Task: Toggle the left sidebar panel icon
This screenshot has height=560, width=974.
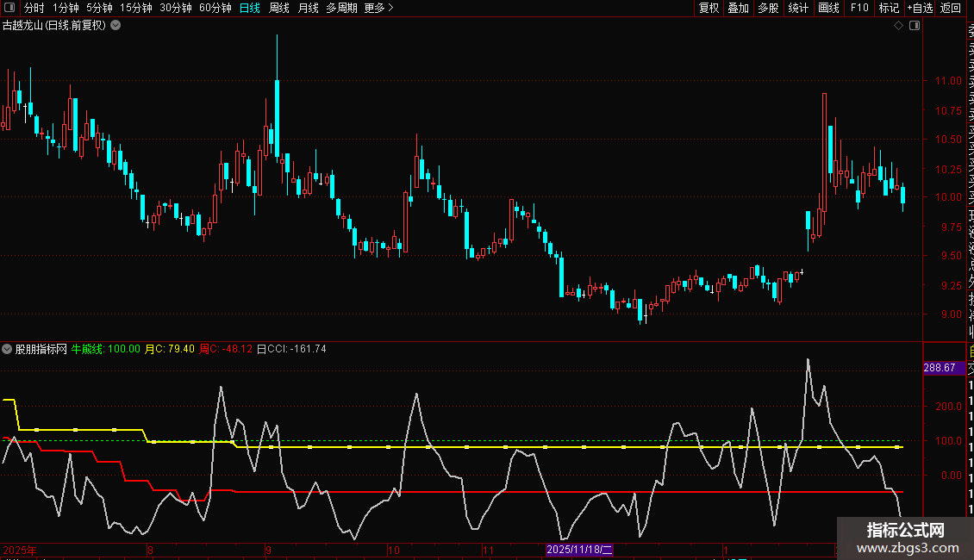Action: click(x=9, y=8)
